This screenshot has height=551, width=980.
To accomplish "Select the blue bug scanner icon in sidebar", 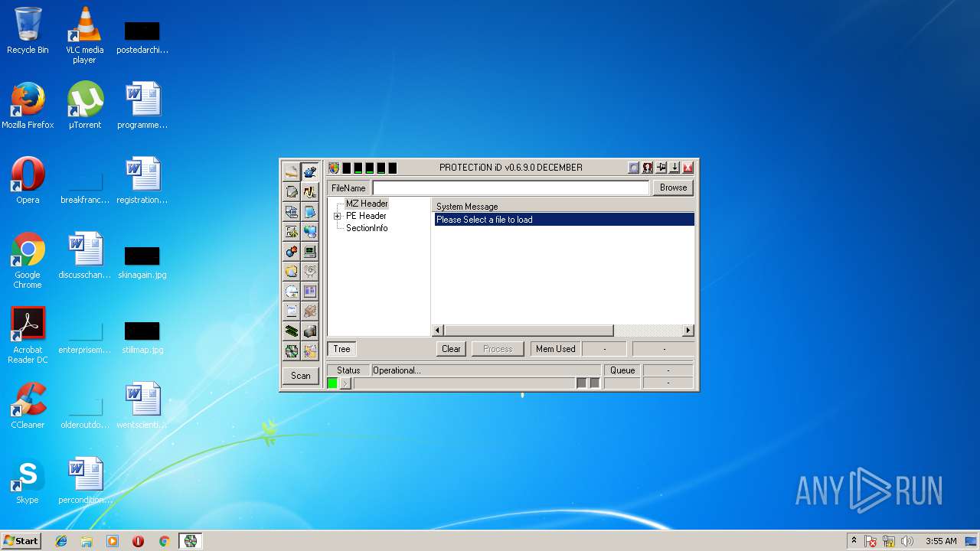I will 310,171.
